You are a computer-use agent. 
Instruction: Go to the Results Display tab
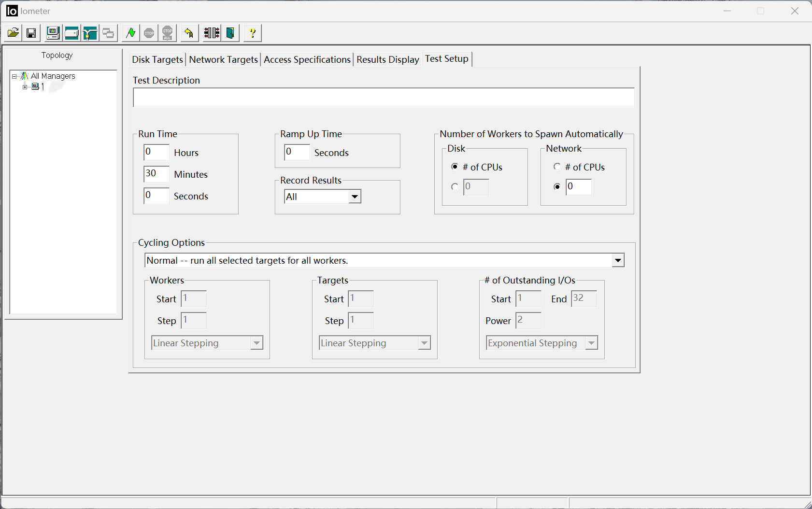[387, 59]
